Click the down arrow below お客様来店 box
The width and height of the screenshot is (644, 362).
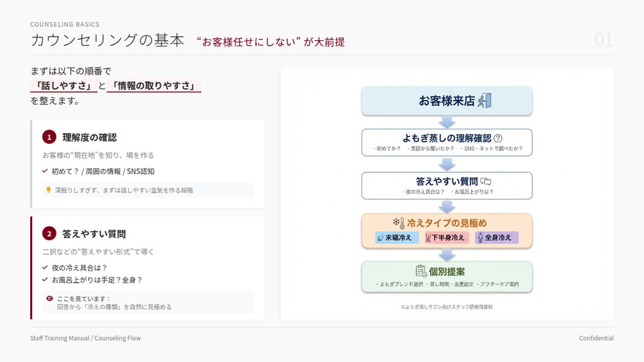pyautogui.click(x=447, y=122)
